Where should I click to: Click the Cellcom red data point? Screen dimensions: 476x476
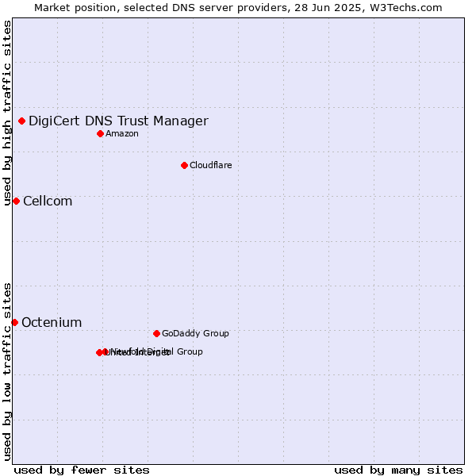(x=17, y=202)
